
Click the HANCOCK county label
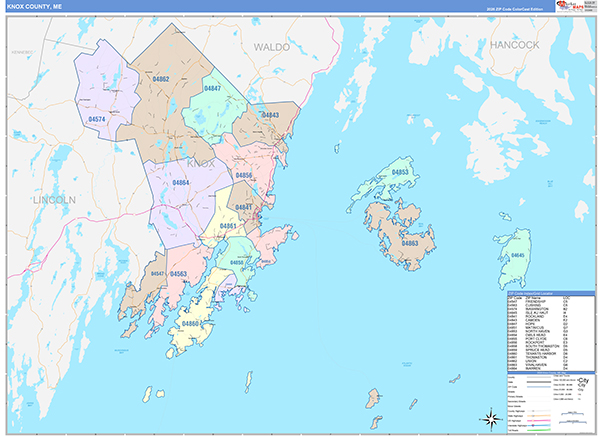point(515,45)
